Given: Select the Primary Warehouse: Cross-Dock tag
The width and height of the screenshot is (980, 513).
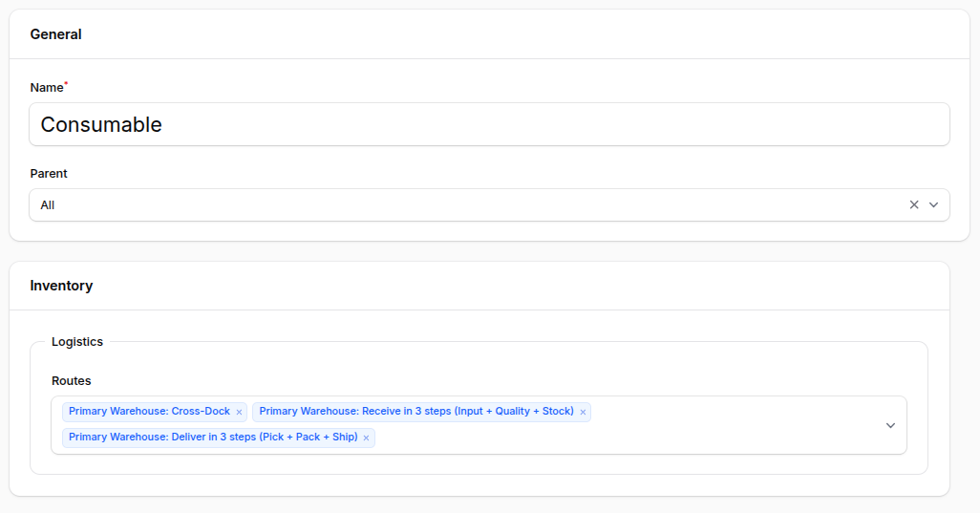Looking at the screenshot, I should 149,412.
